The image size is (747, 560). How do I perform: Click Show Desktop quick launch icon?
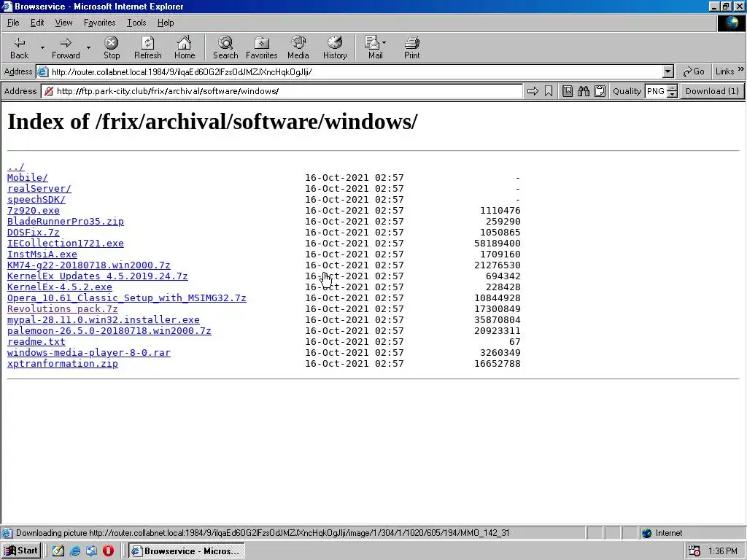tap(58, 551)
